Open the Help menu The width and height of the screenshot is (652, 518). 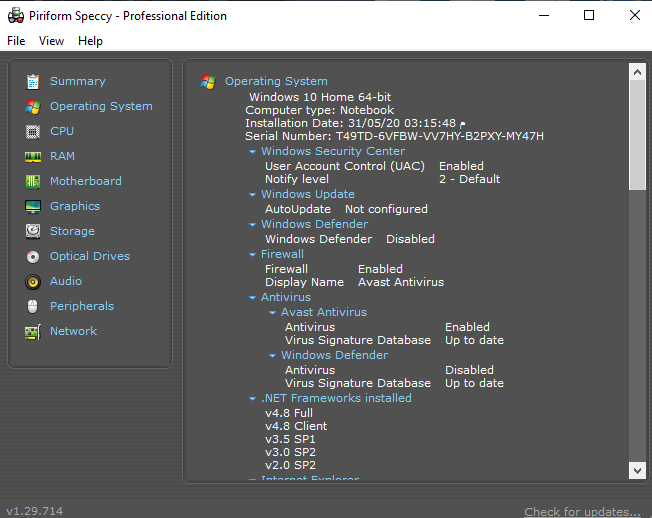click(x=90, y=41)
